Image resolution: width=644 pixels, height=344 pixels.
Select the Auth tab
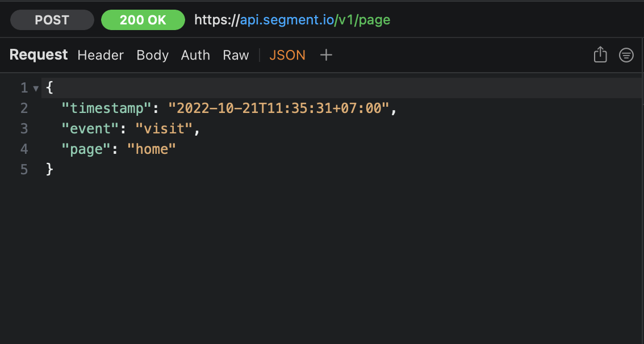click(195, 54)
